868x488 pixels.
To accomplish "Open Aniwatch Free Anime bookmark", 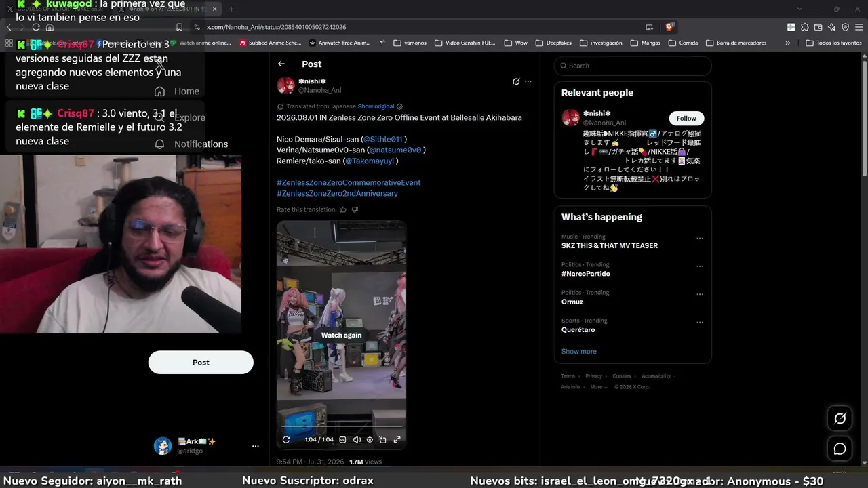I will click(x=340, y=43).
